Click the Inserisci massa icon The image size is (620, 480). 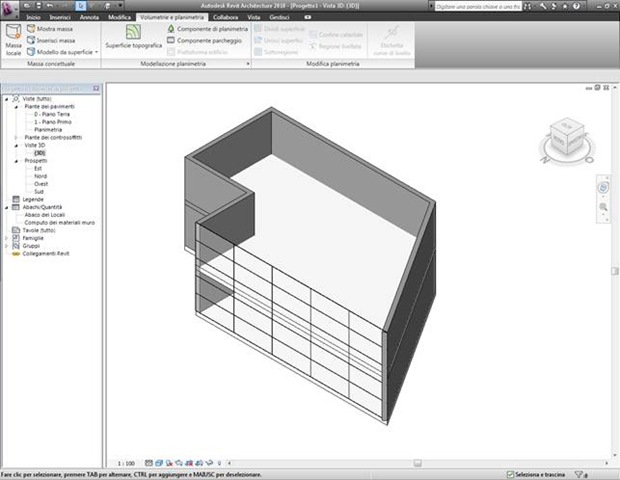coord(31,40)
